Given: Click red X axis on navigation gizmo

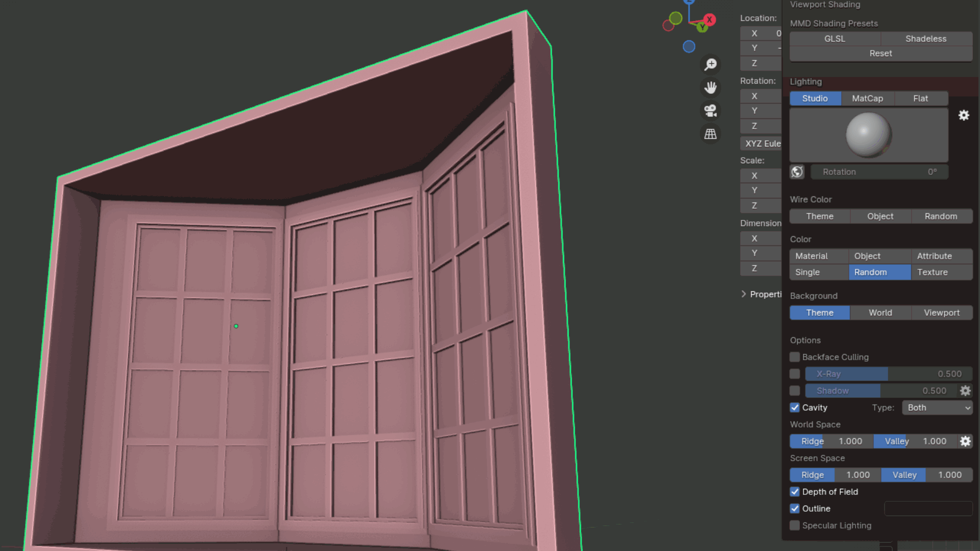Looking at the screenshot, I should pos(709,19).
